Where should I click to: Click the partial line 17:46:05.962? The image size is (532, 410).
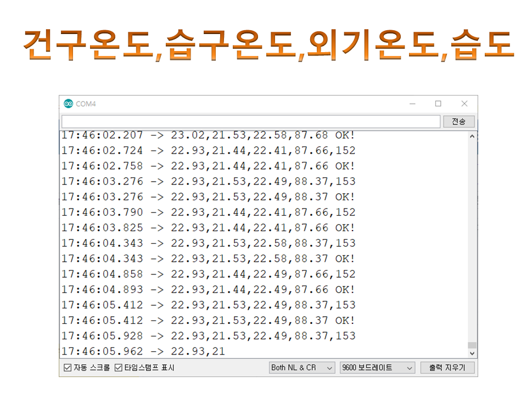(x=143, y=351)
